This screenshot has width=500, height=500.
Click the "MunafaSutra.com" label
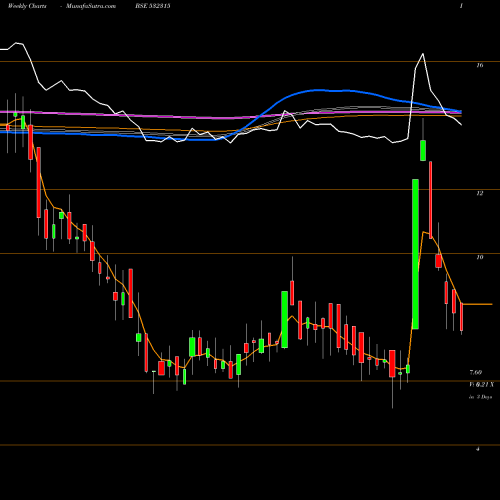(91, 6)
